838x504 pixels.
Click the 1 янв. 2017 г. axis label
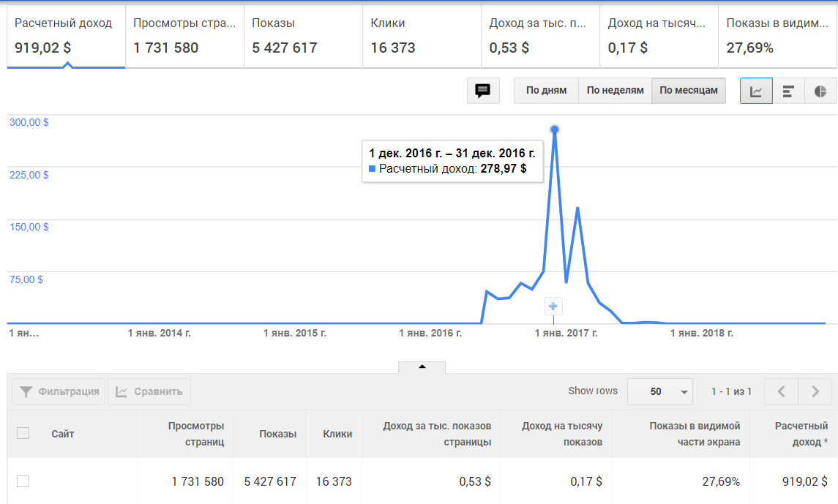[x=566, y=333]
